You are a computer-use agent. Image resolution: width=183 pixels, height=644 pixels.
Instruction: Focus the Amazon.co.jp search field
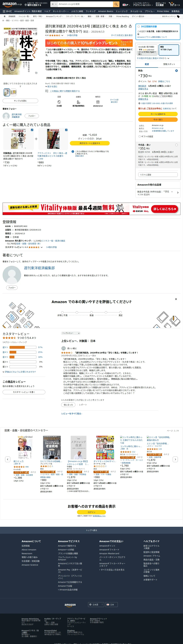coord(85,4)
